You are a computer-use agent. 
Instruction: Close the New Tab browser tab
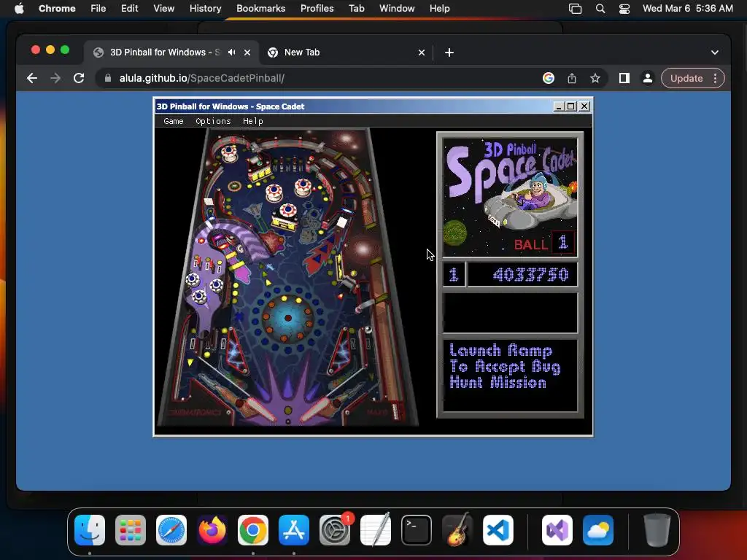[x=421, y=52]
